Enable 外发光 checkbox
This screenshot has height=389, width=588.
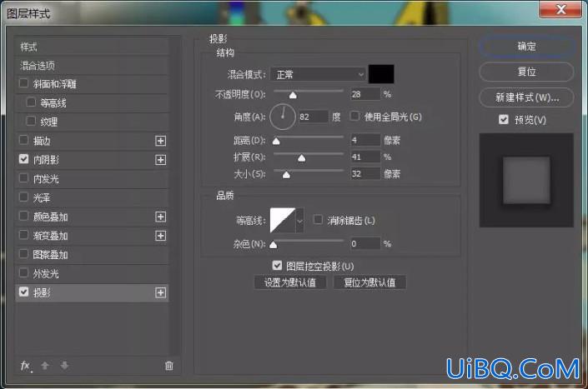click(x=23, y=273)
